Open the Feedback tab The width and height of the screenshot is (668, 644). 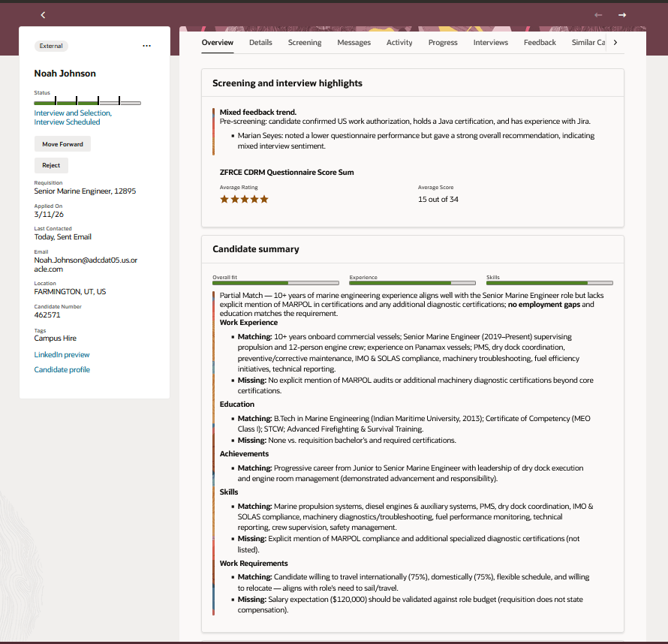tap(540, 43)
